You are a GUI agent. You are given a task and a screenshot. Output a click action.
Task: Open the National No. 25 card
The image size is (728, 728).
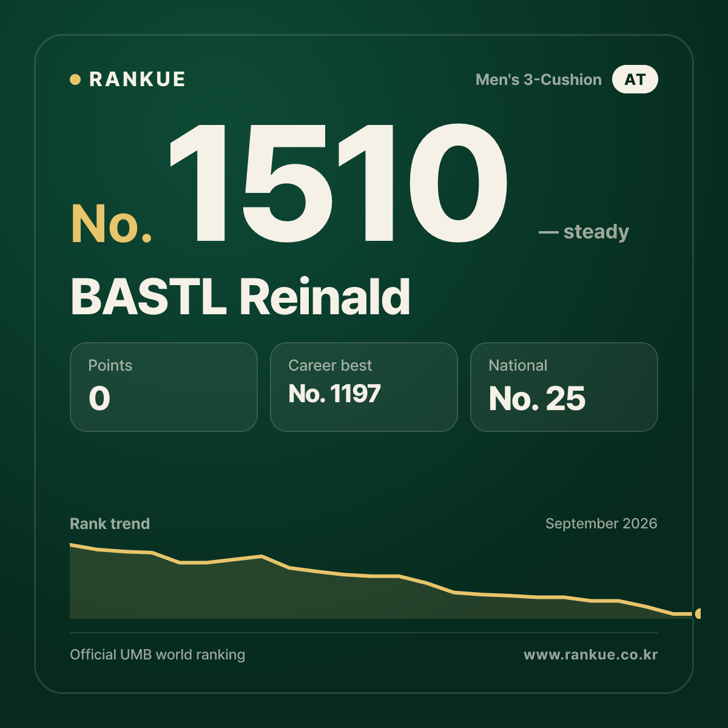pos(564,387)
